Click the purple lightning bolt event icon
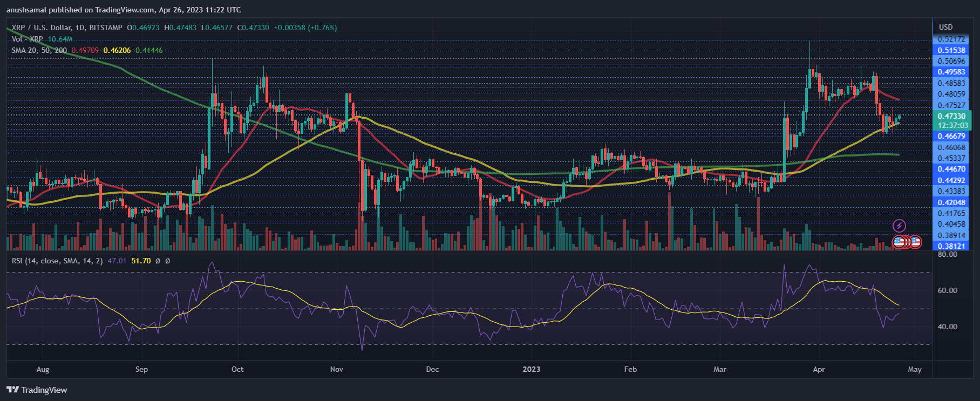Viewport: 980px width, 401px height. (899, 226)
